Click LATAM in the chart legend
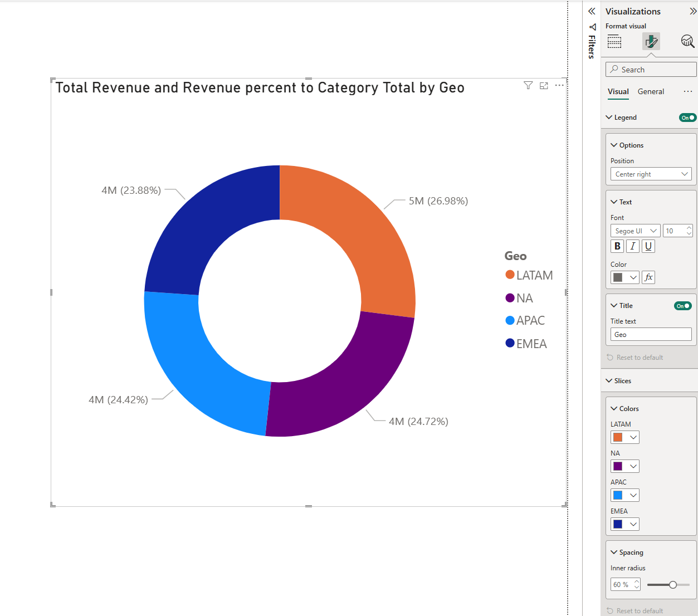This screenshot has height=616, width=698. [529, 275]
